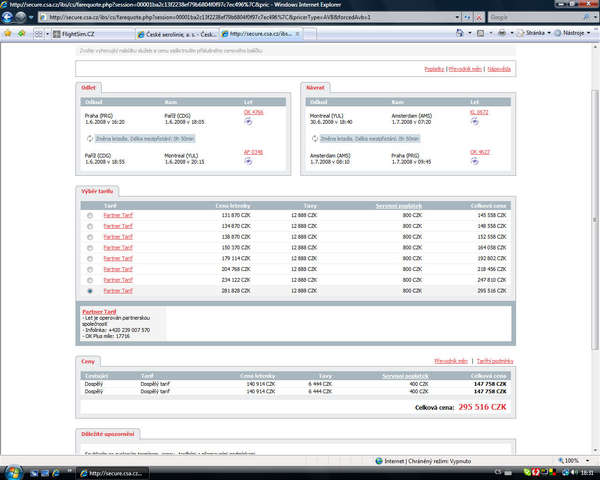Click the vertical page scrollbar
This screenshot has height=480, width=600.
594,250
